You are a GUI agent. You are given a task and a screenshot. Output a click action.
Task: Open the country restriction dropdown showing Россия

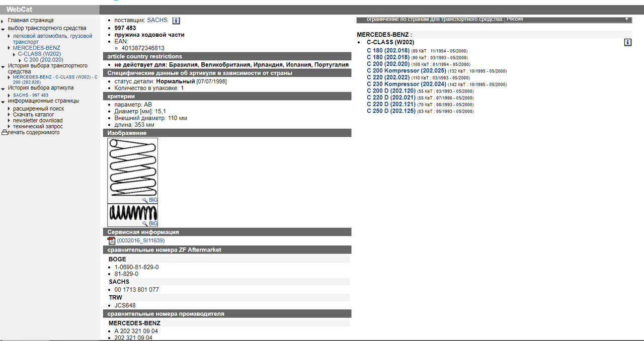click(x=568, y=19)
